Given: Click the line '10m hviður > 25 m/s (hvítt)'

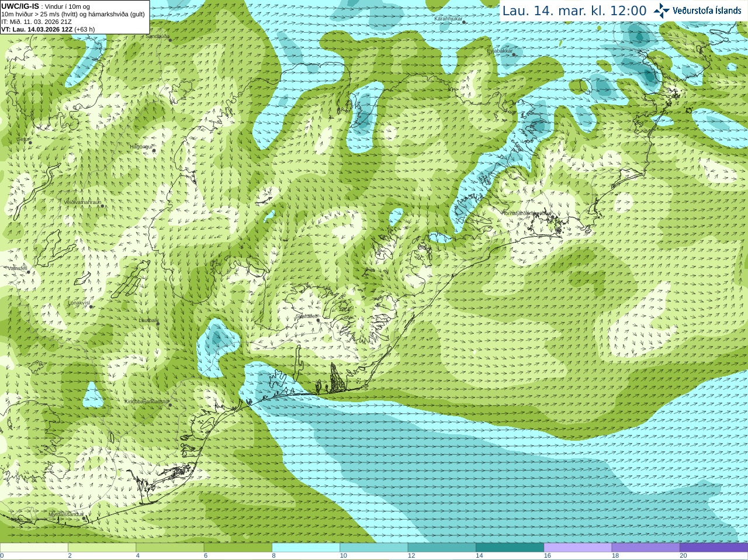Looking at the screenshot, I should 41,14.
